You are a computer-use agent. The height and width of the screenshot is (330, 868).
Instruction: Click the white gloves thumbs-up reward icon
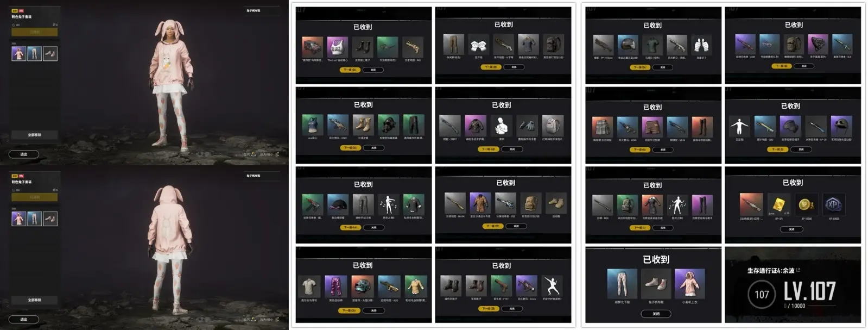pyautogui.click(x=701, y=45)
